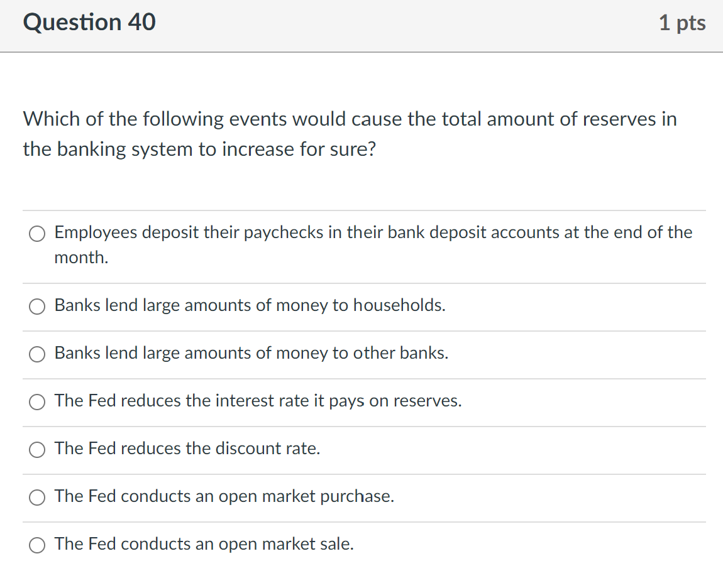Click the question prompt about total reserves

pyautogui.click(x=350, y=133)
